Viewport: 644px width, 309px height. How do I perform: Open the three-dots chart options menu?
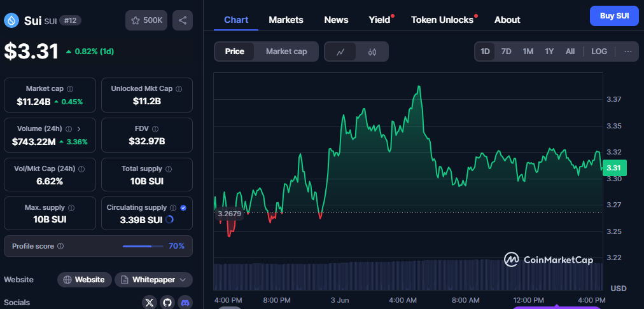click(x=628, y=52)
